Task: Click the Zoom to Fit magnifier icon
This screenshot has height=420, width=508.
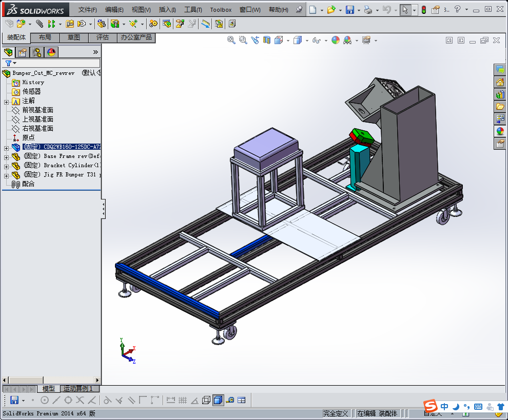Action: click(x=231, y=41)
